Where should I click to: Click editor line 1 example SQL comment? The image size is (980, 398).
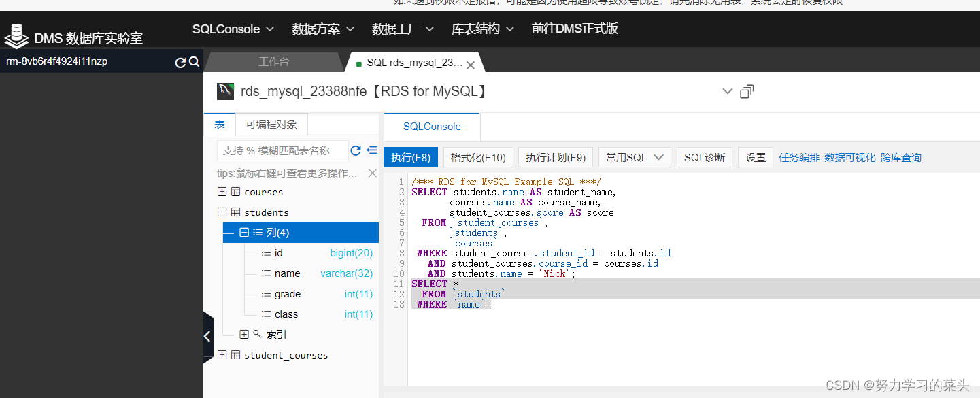pos(507,182)
